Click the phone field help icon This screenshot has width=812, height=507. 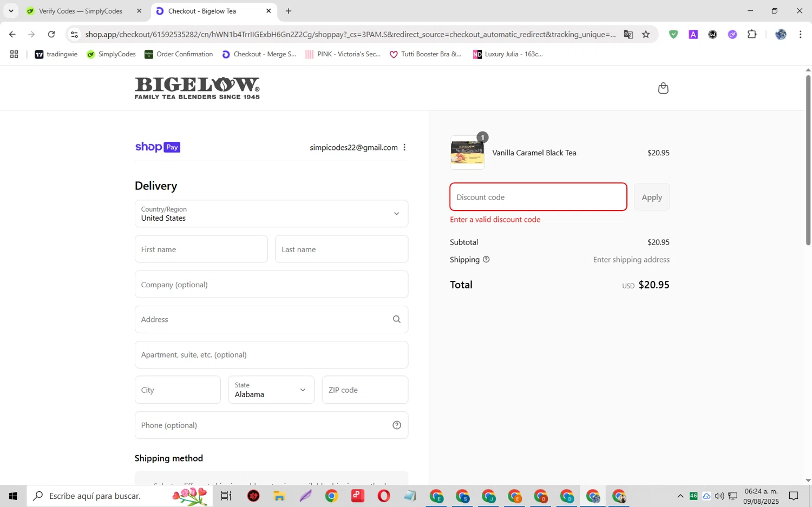pos(397,425)
